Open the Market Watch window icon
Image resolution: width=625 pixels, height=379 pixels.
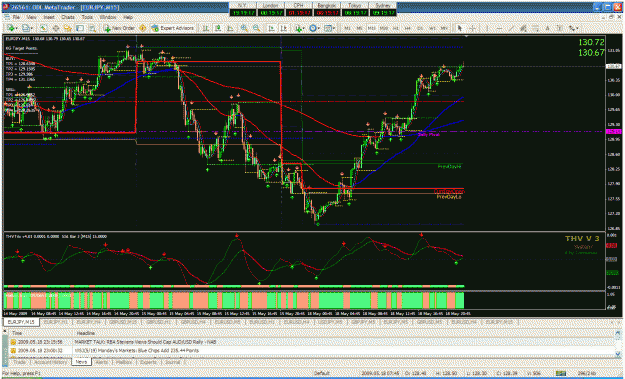[x=43, y=28]
